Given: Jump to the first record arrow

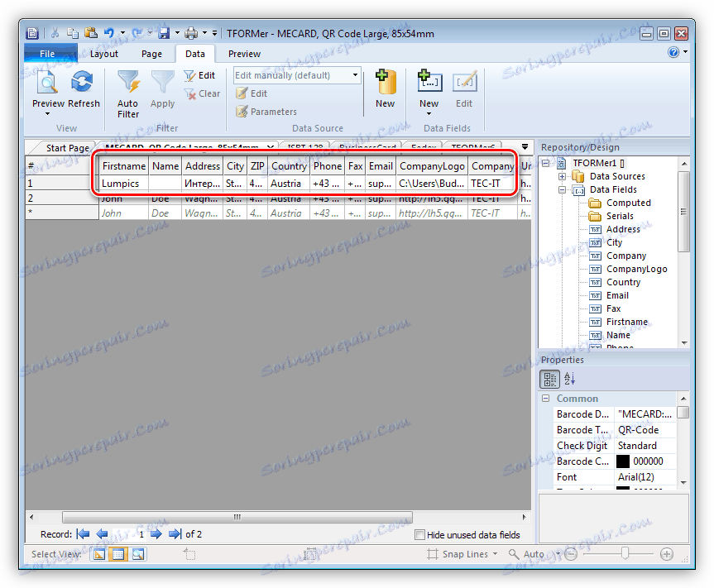Looking at the screenshot, I should click(83, 534).
